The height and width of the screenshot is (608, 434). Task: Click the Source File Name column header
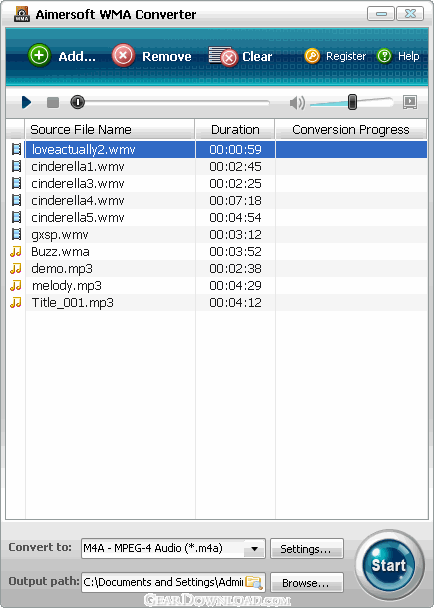click(x=110, y=130)
